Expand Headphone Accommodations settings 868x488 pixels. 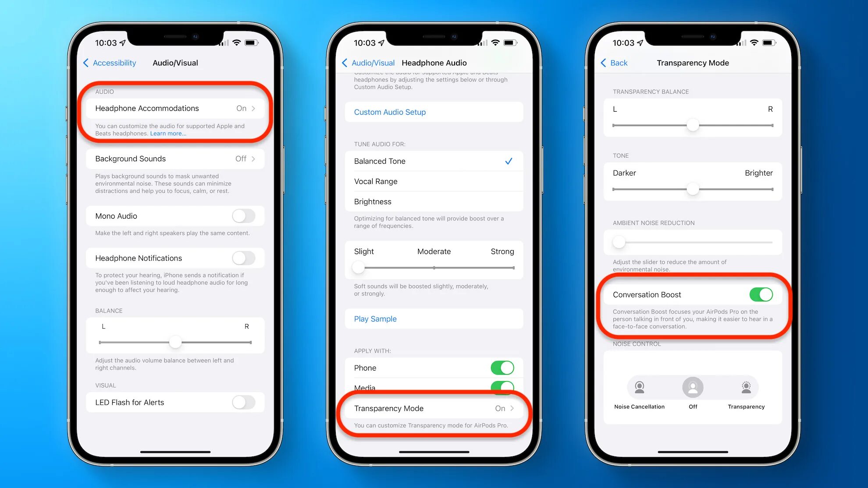pos(174,108)
